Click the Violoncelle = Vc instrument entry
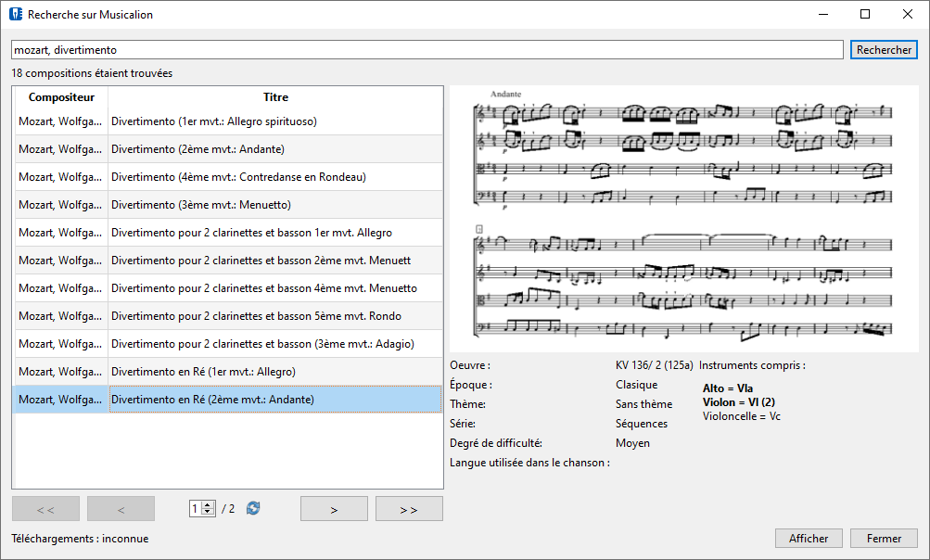930x560 pixels. [x=742, y=416]
